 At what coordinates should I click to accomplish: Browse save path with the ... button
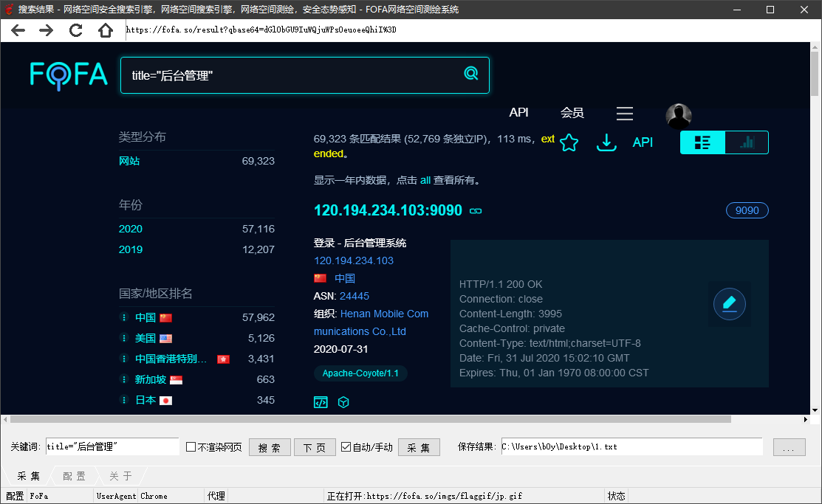(789, 447)
